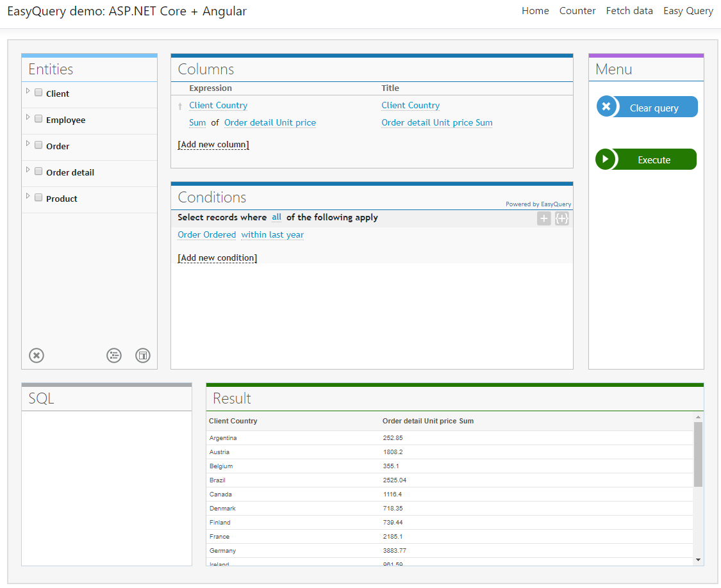This screenshot has width=721, height=588.
Task: Enable the Product entity checkbox
Action: (x=38, y=197)
